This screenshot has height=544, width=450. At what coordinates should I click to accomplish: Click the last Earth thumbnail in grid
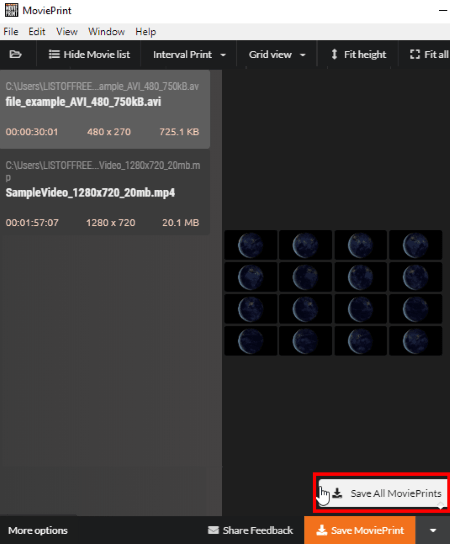415,341
